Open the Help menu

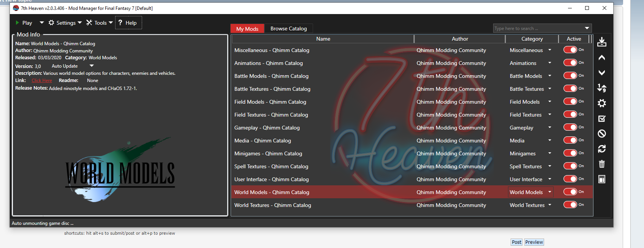(x=128, y=23)
